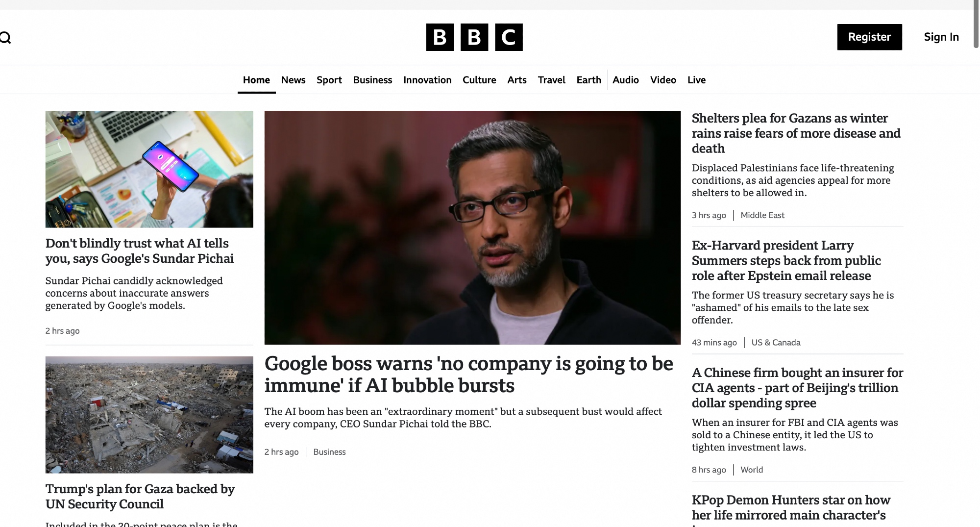Open the Sign In link

941,37
